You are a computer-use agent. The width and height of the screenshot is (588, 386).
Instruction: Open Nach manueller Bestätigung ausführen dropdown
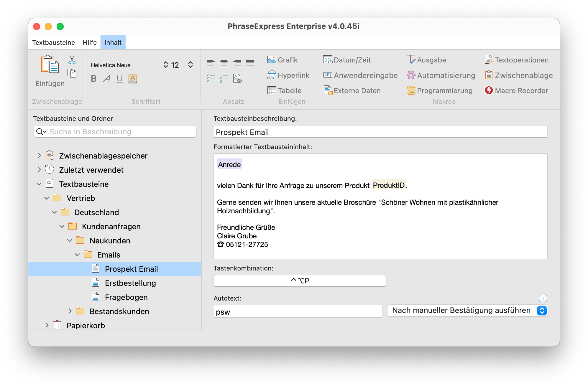(468, 311)
